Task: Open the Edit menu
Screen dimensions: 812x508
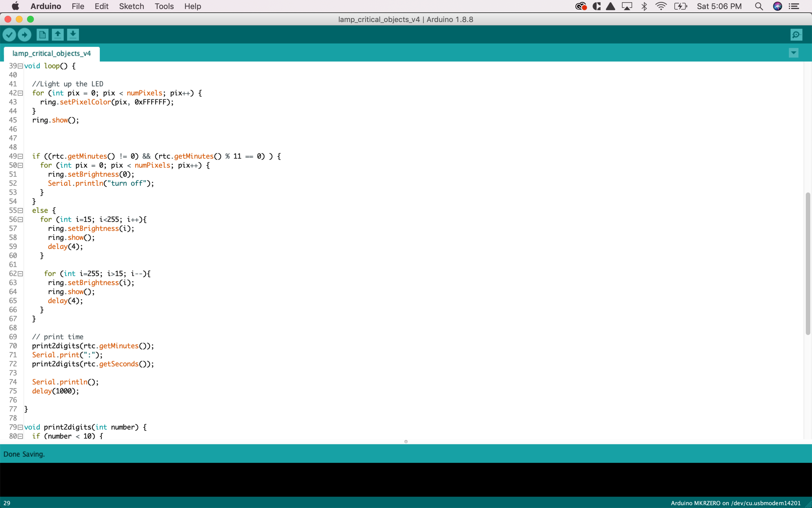Action: coord(101,7)
